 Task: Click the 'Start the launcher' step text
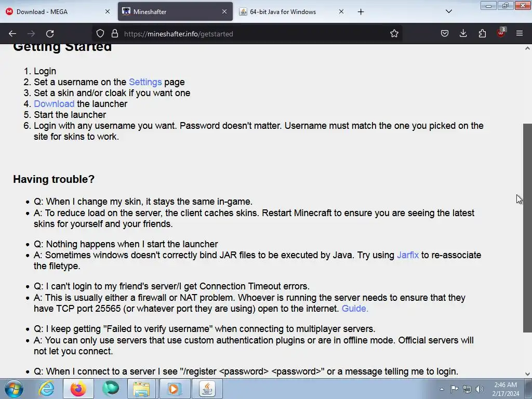point(70,115)
